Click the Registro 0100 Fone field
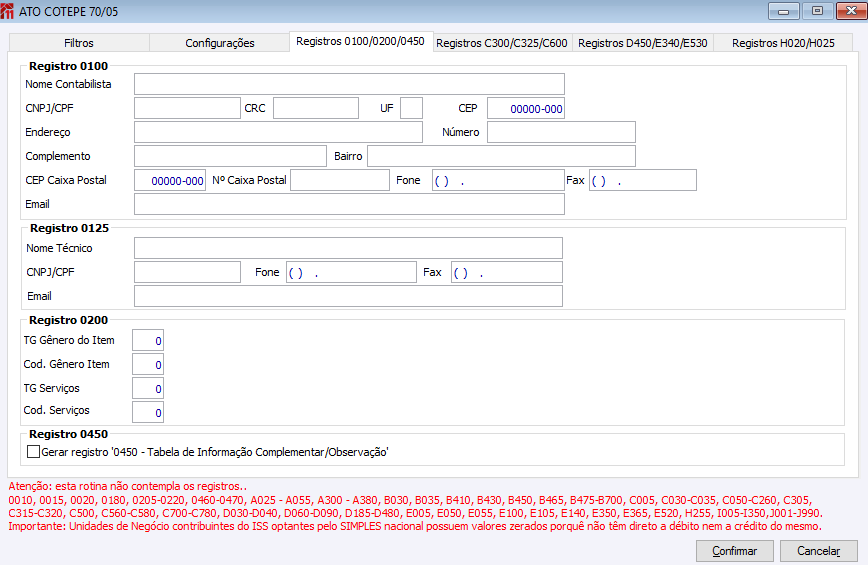The height and width of the screenshot is (565, 868). [498, 180]
